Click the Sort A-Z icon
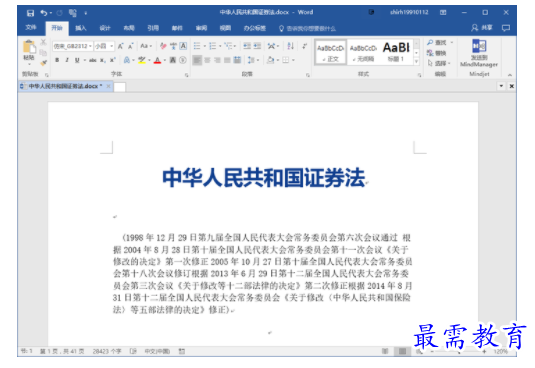This screenshot has width=535, height=368. tap(290, 46)
